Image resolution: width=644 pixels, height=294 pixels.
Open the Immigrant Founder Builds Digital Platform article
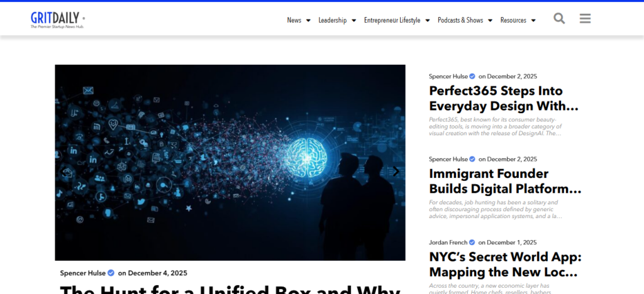pos(504,181)
